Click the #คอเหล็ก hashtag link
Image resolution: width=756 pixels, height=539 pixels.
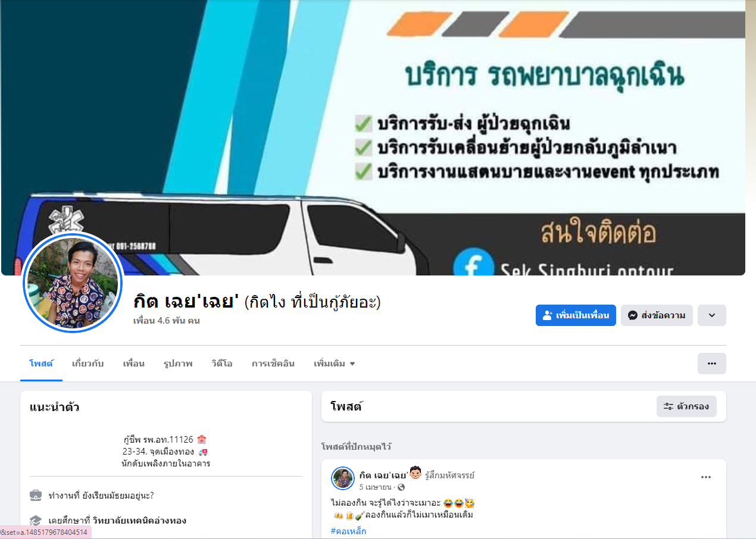348,531
